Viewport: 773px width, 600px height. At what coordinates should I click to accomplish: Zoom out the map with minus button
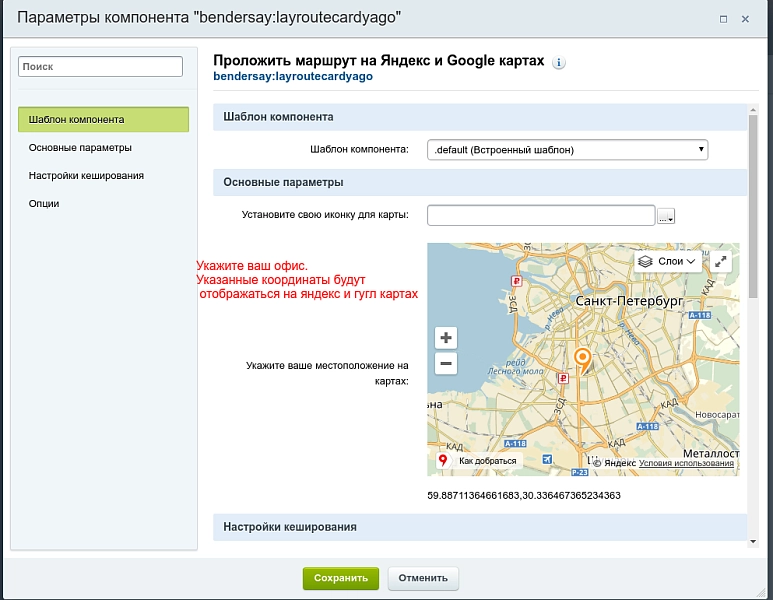click(x=446, y=364)
